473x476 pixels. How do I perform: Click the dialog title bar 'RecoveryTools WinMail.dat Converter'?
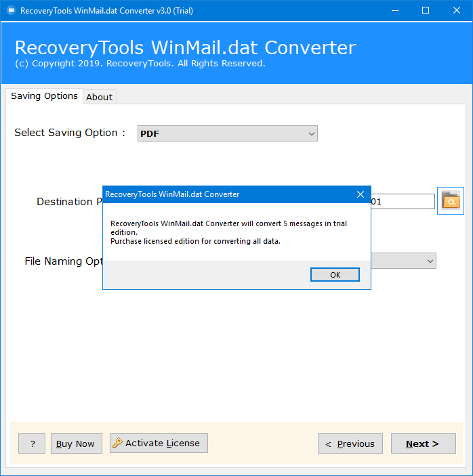[172, 194]
